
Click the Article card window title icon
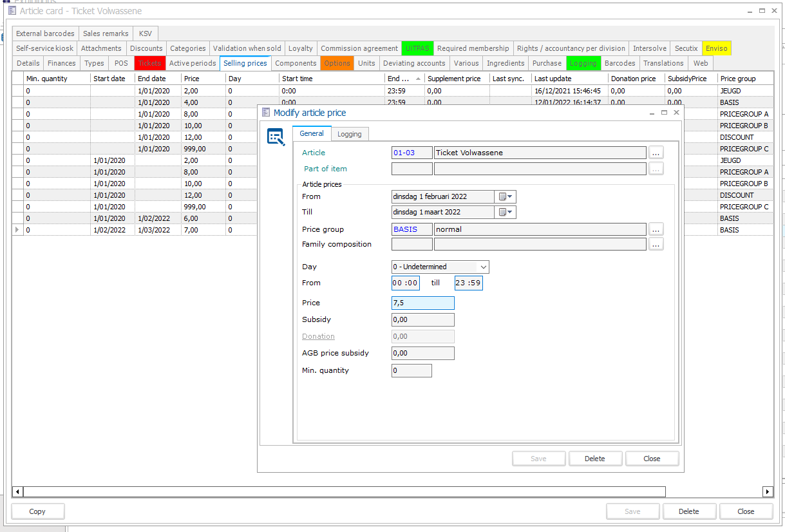tap(12, 11)
